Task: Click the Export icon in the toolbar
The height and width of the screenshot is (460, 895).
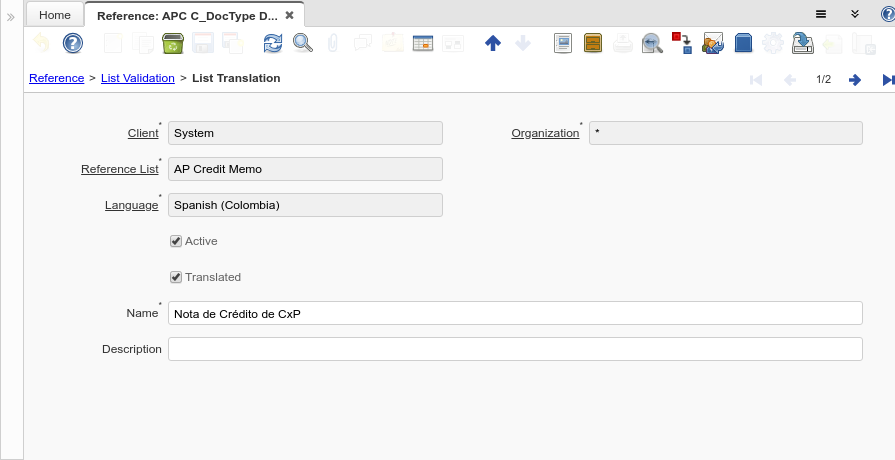Action: coord(802,43)
